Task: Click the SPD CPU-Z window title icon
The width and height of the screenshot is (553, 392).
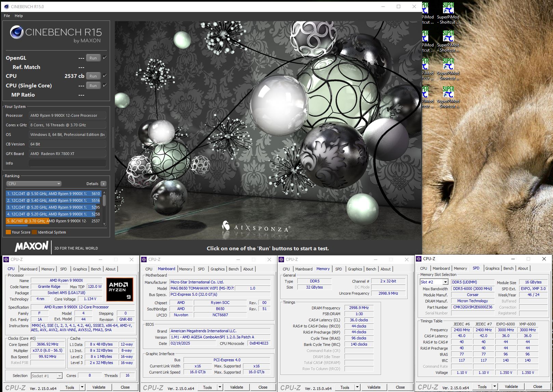Action: coord(419,259)
